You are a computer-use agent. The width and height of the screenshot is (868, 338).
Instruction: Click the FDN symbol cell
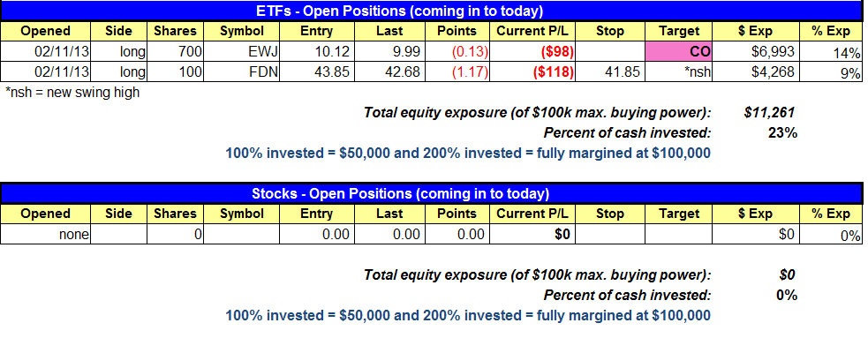click(241, 71)
